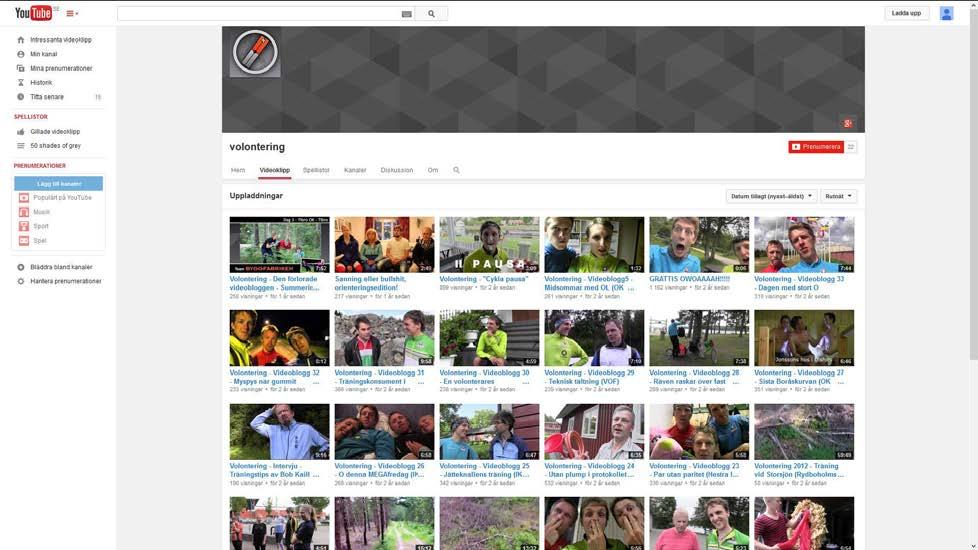Expand the guide menu next to logo

72,13
